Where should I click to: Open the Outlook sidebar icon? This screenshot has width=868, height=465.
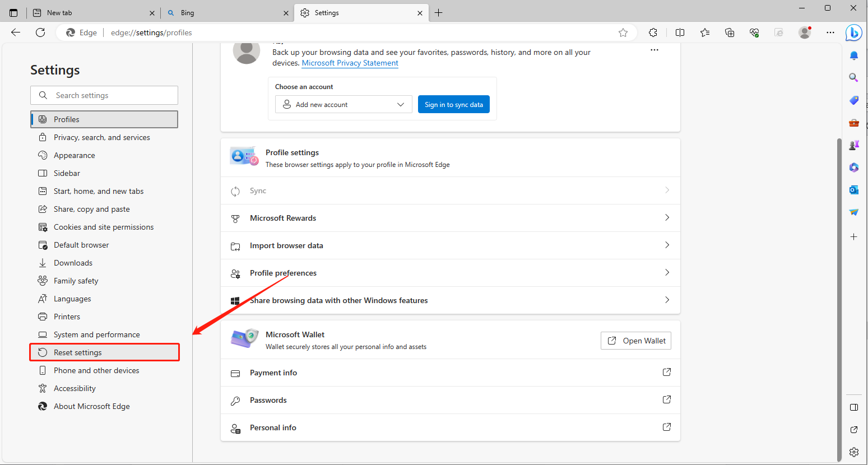(853, 190)
